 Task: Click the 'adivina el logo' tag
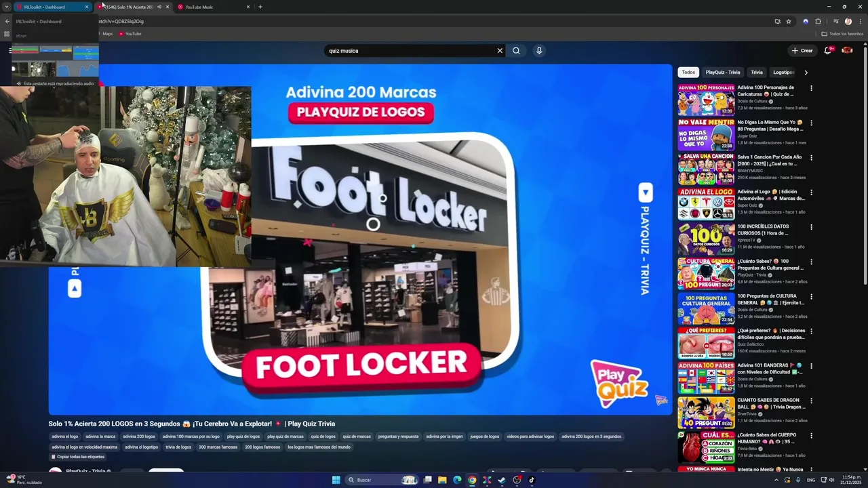point(65,436)
